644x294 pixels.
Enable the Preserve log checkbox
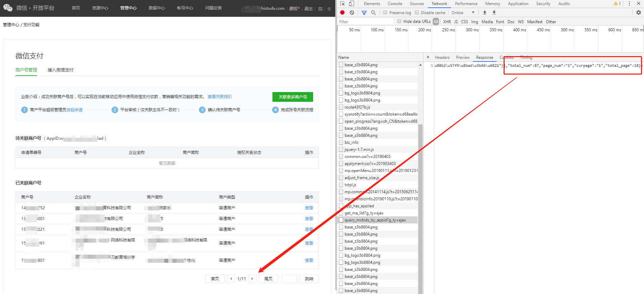(385, 13)
